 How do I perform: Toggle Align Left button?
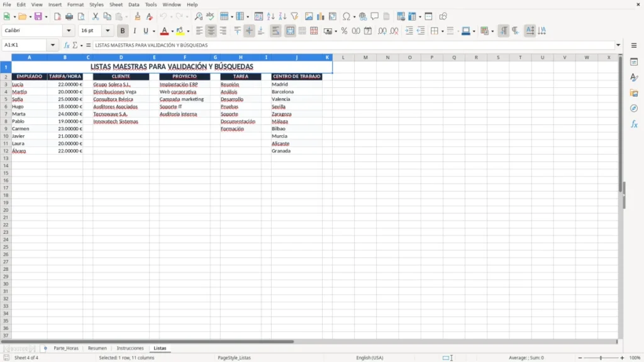coord(199,31)
